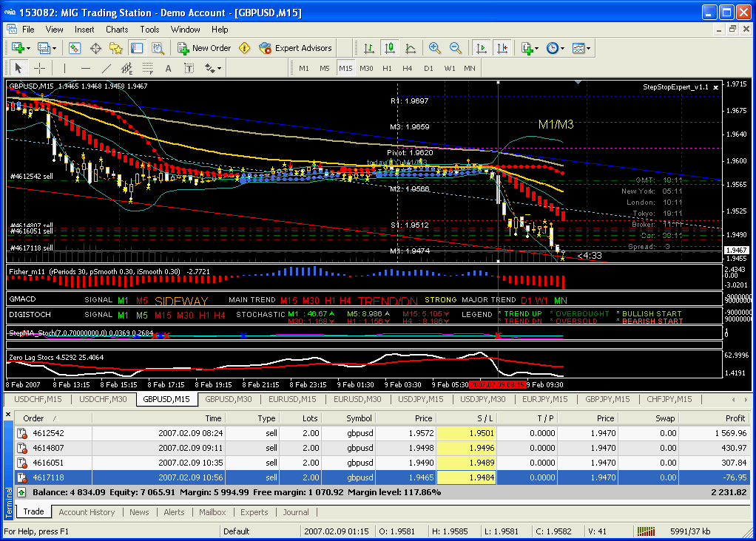Zoom in on the chart
Image resolution: width=756 pixels, height=541 pixels.
[x=435, y=48]
